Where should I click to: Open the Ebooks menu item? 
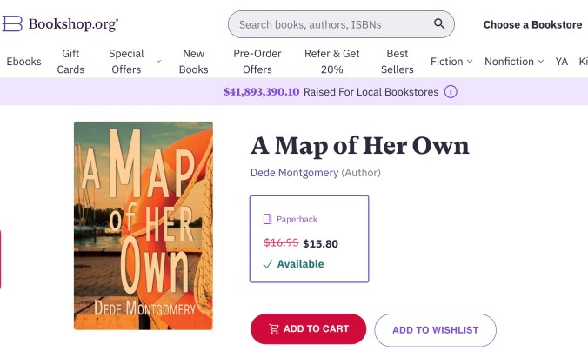point(23,62)
